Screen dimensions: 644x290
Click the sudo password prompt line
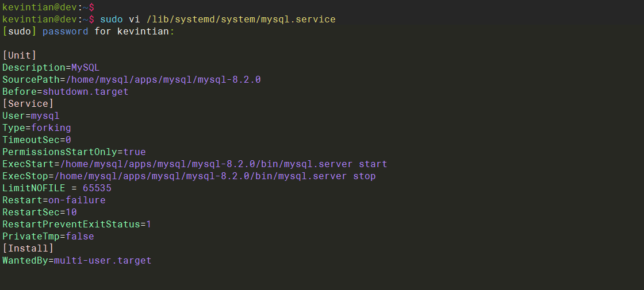click(x=88, y=31)
